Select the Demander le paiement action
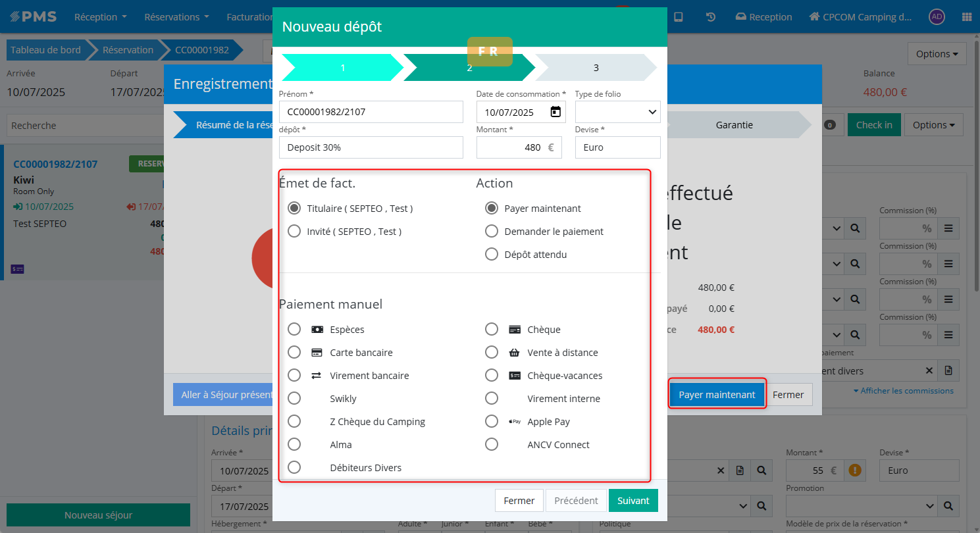Viewport: 980px width, 533px height. tap(491, 232)
